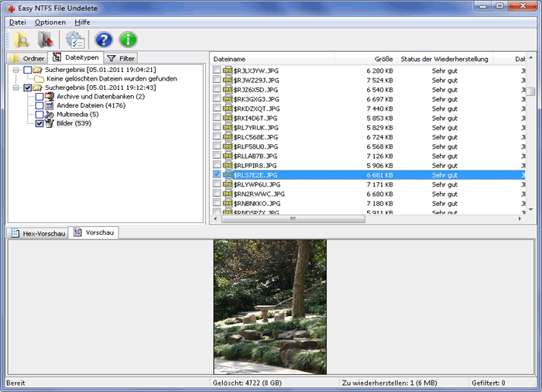Sort by the Größe column header

click(365, 59)
